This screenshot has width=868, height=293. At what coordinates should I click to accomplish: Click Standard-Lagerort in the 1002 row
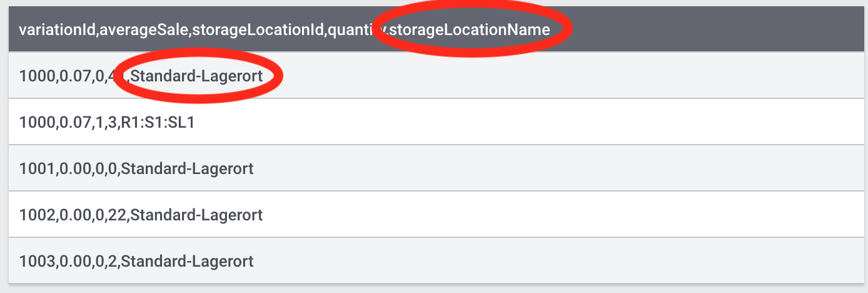196,215
